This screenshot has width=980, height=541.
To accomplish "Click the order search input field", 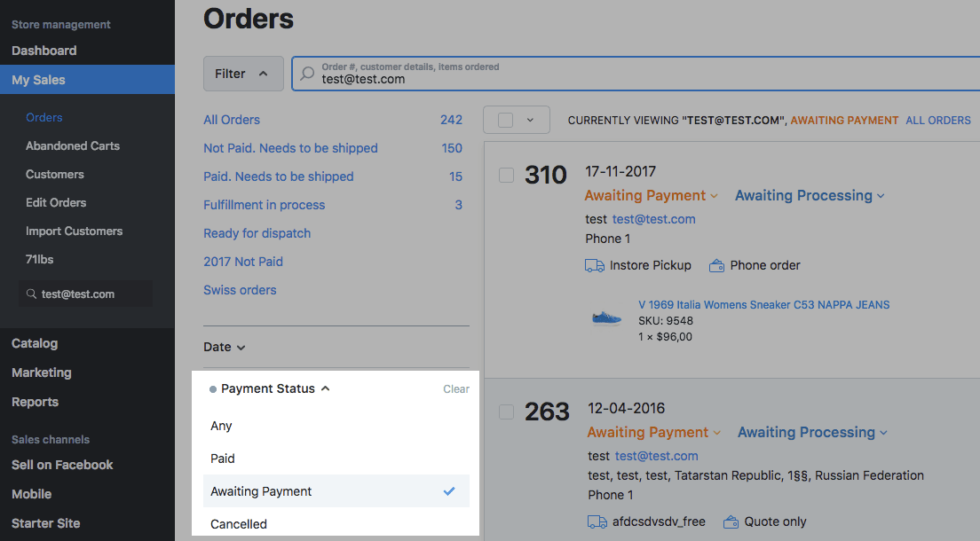I will coord(621,79).
